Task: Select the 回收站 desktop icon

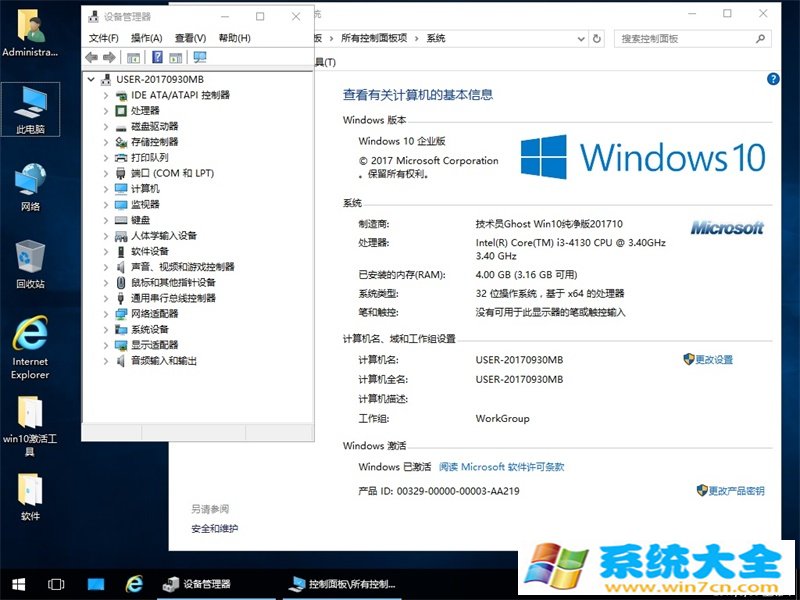Action: (30, 264)
